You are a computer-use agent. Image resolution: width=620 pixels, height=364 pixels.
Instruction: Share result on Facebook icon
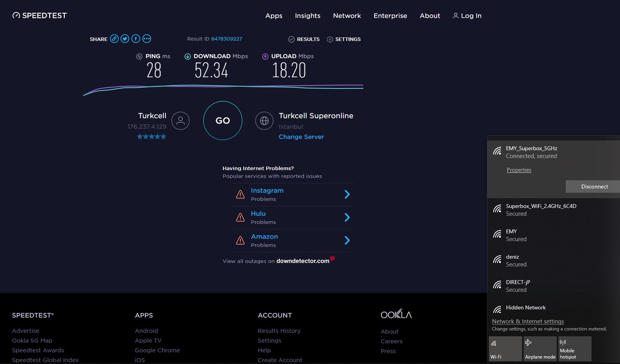point(136,39)
